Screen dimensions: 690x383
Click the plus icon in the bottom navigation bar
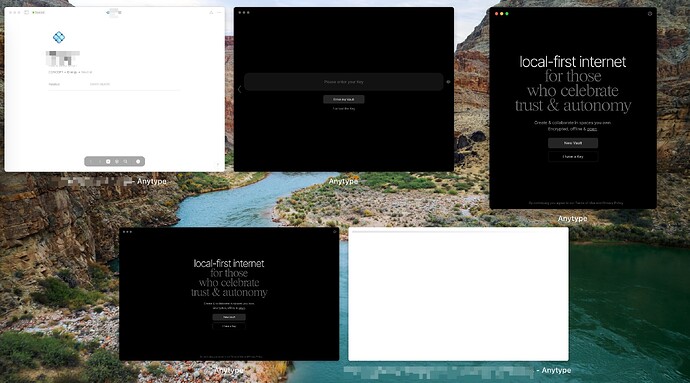(108, 162)
